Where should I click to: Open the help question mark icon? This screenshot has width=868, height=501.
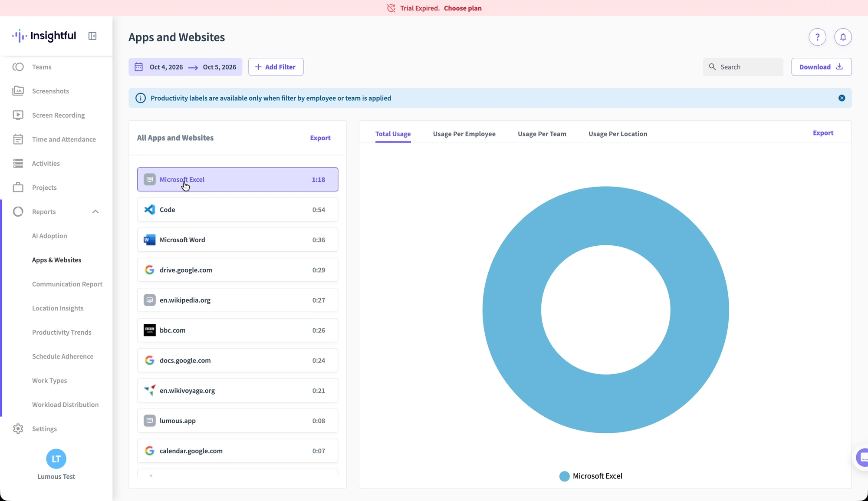(x=817, y=37)
